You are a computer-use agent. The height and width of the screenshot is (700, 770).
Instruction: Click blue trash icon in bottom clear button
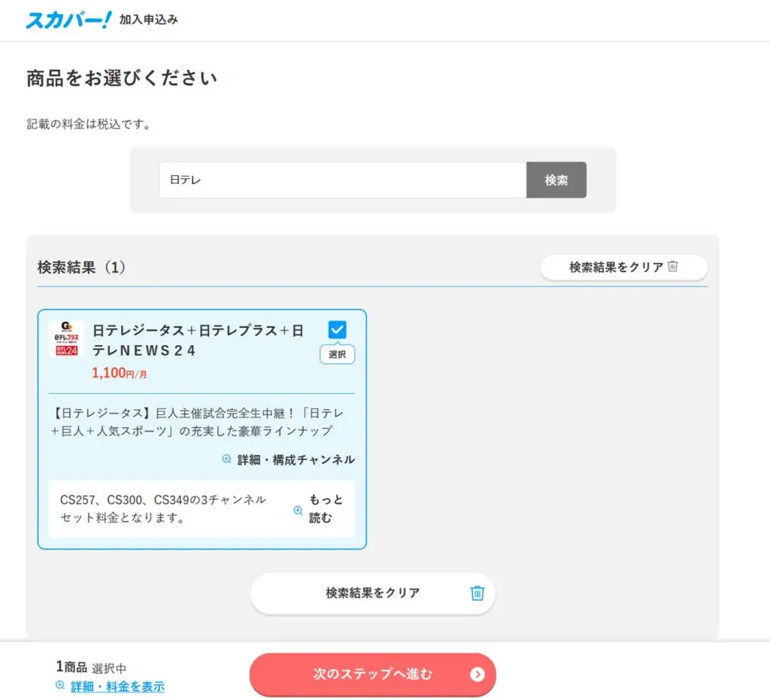tap(477, 593)
